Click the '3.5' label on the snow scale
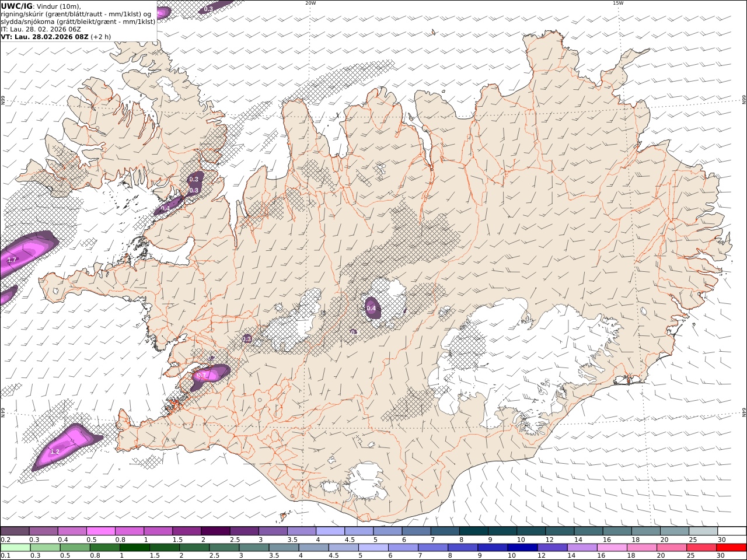 point(292,540)
